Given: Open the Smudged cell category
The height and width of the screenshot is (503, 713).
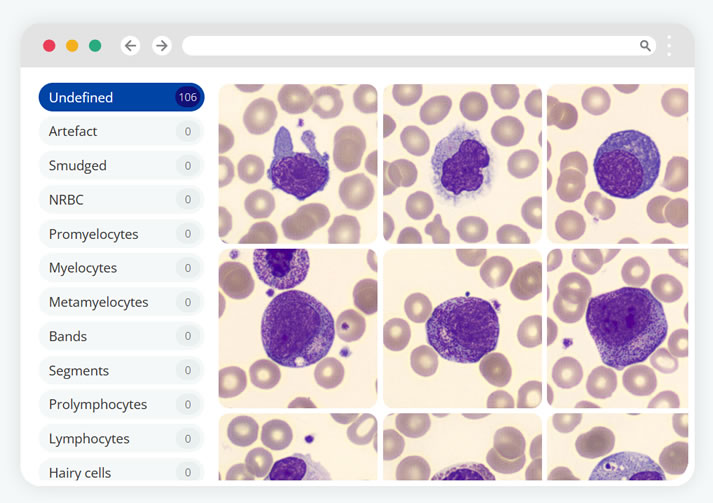Looking at the screenshot, I should [x=121, y=166].
